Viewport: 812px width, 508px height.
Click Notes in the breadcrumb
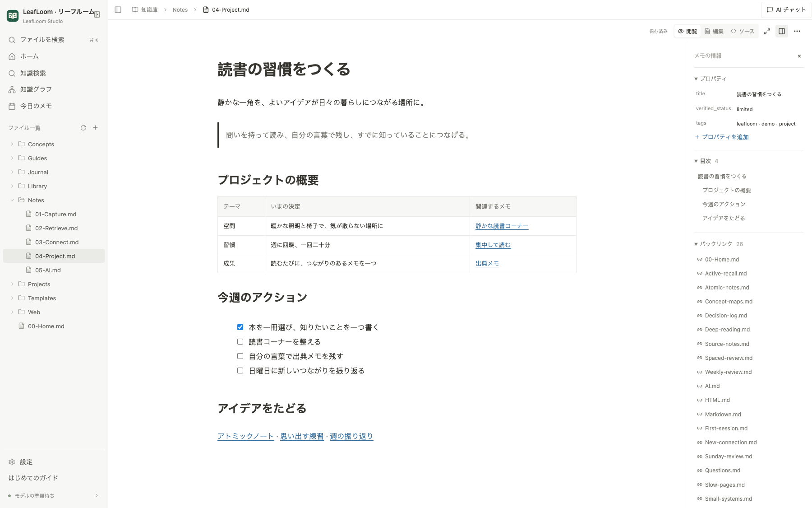coord(180,9)
